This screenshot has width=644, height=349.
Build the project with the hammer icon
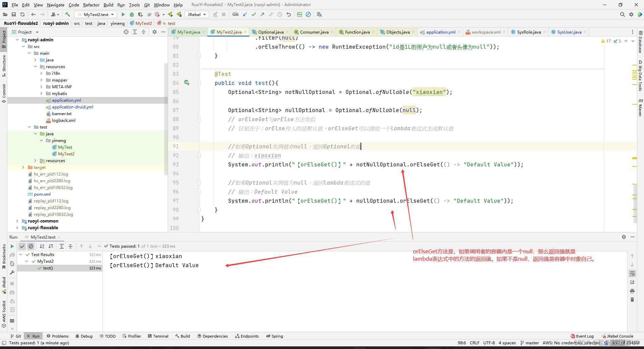coord(67,14)
